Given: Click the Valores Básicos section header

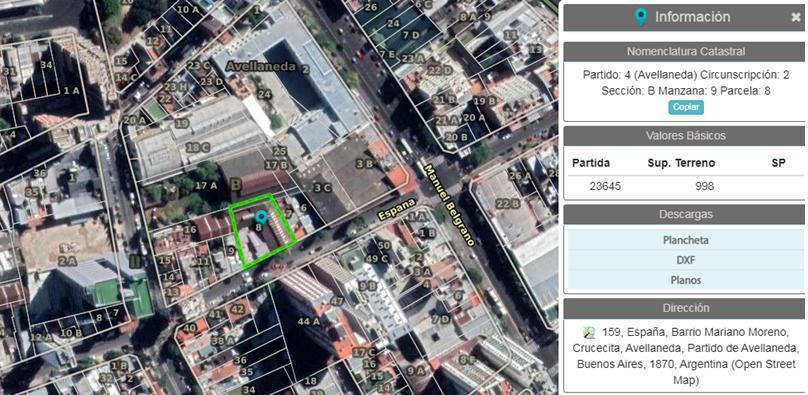Looking at the screenshot, I should coord(685,136).
